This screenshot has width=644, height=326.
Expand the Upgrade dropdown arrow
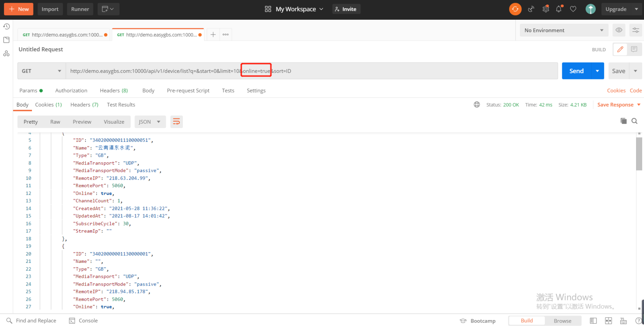636,9
